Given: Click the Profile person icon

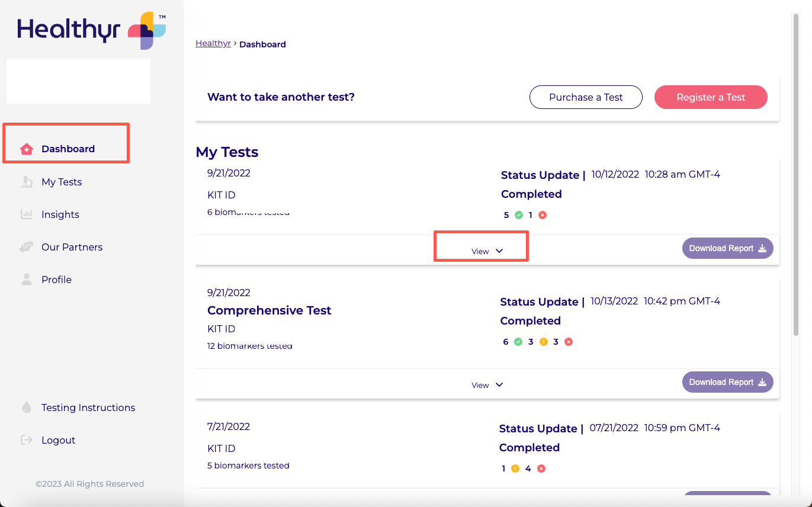Looking at the screenshot, I should coord(27,280).
